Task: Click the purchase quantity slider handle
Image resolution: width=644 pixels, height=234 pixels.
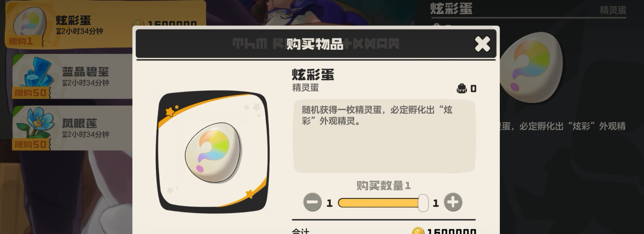Action: coord(423,203)
